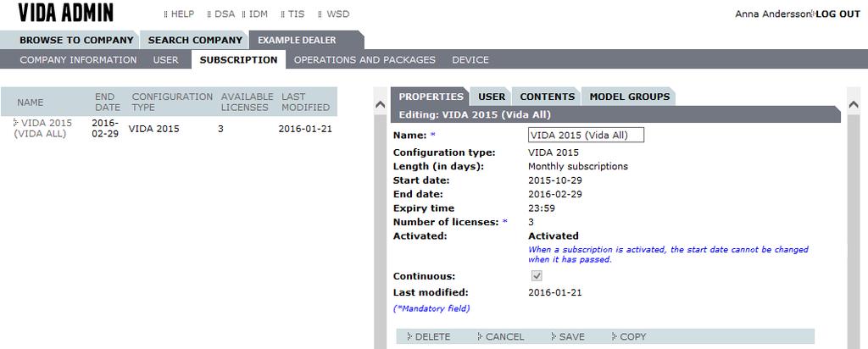Click the Start date value 2015-10-29
868x349 pixels.
[x=554, y=180]
